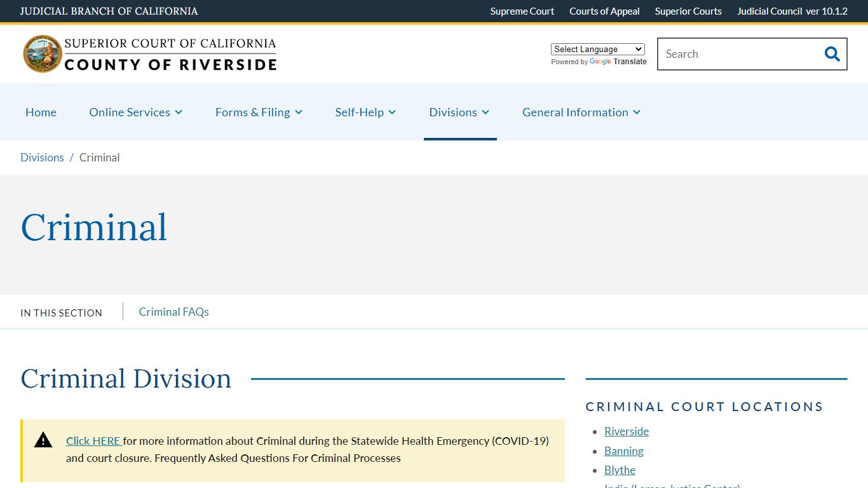The width and height of the screenshot is (868, 488).
Task: Click the magnifying glass search icon
Action: point(832,54)
